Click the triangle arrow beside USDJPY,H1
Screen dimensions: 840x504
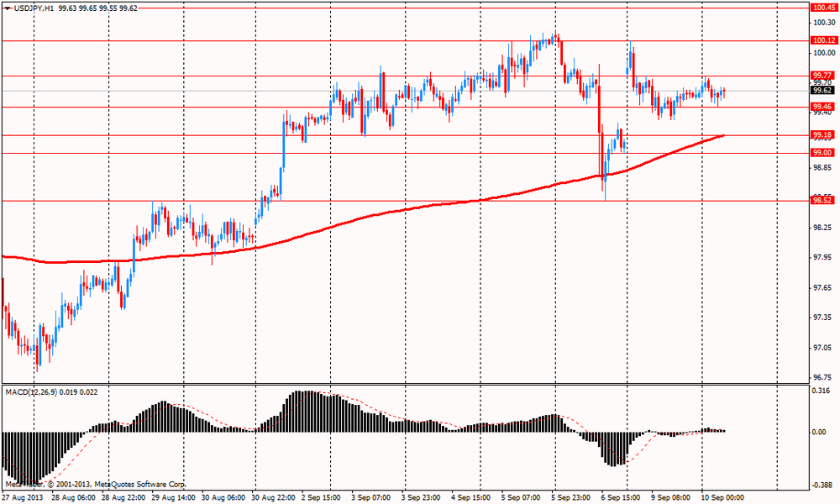tap(7, 8)
